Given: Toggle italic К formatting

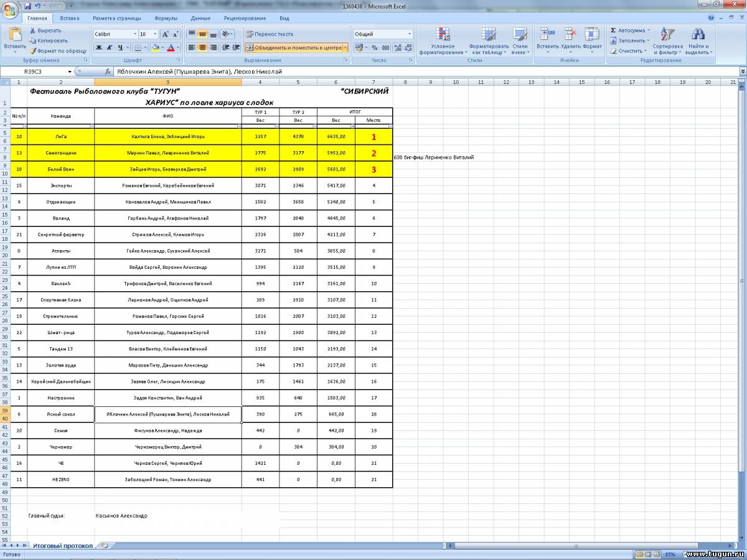Looking at the screenshot, I should pyautogui.click(x=110, y=47).
